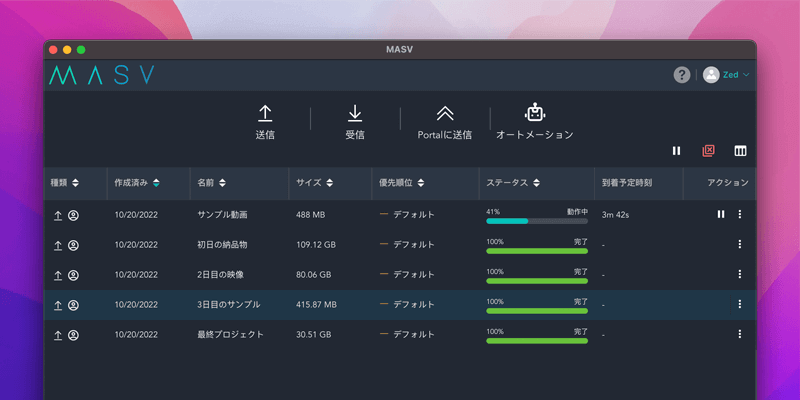Click upload arrow icon in 2日目の映像 row
Screen dimensions: 800x400
[58, 276]
